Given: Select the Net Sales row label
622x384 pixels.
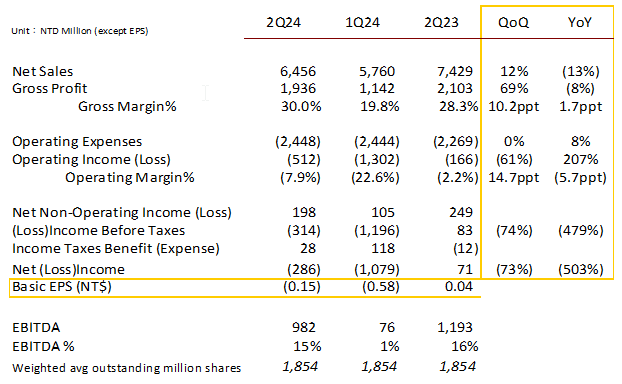Looking at the screenshot, I should (x=43, y=71).
